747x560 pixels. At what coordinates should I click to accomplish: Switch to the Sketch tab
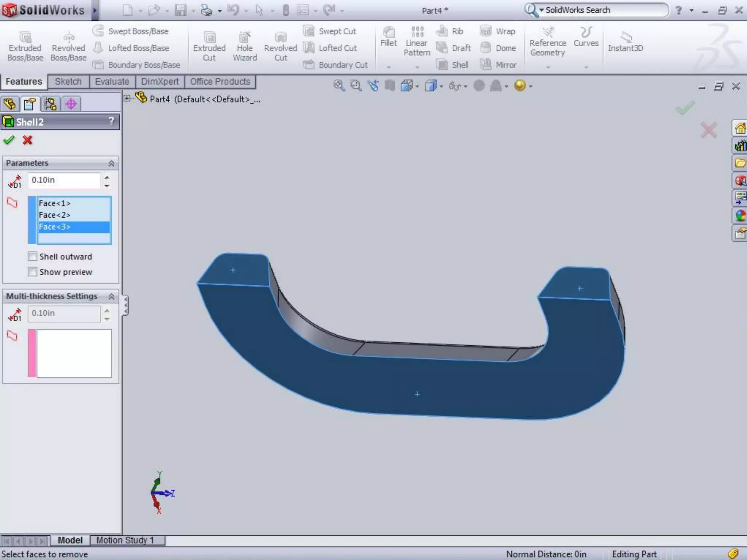tap(68, 82)
